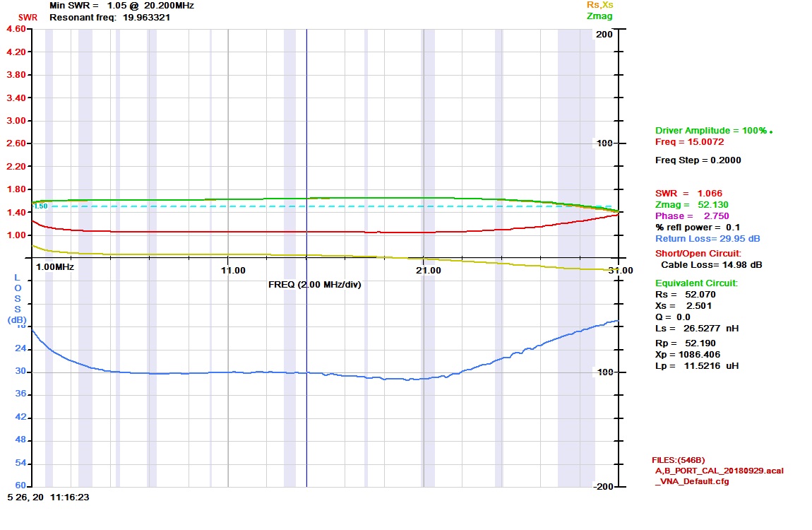Click the orange Rs,Xs legend label

click(x=599, y=5)
